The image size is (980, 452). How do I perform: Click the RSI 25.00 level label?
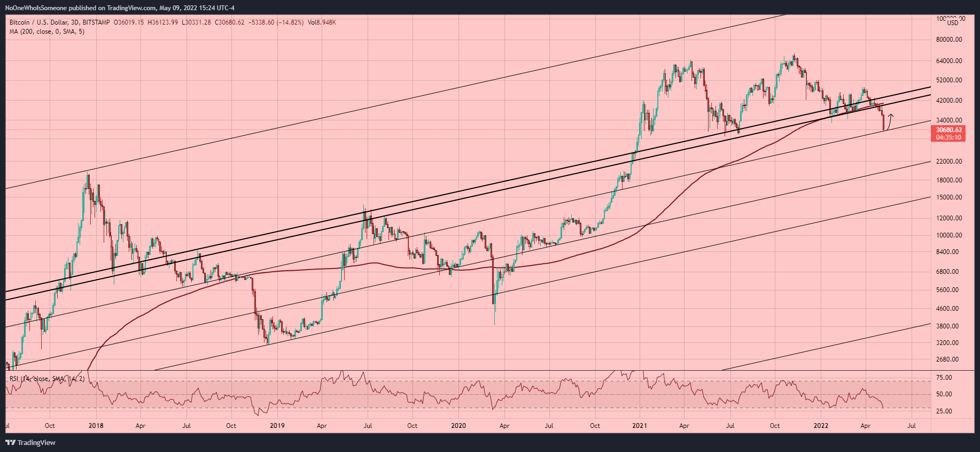tap(944, 411)
